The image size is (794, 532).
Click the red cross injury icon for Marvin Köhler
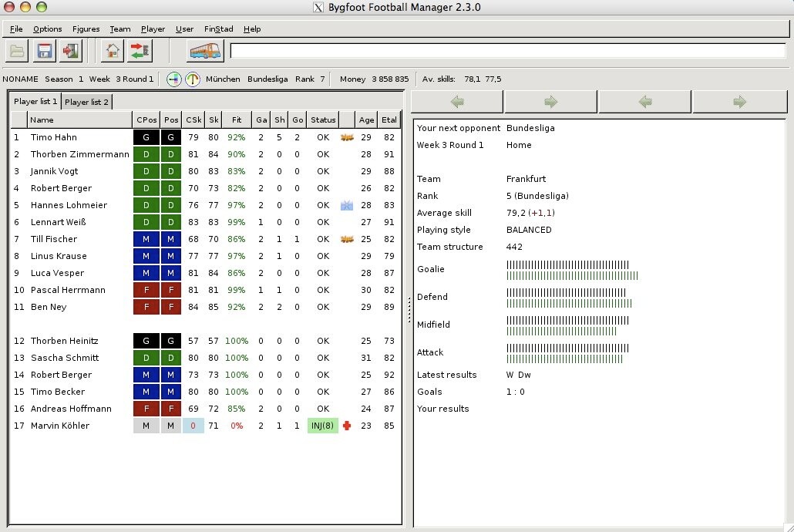[346, 426]
